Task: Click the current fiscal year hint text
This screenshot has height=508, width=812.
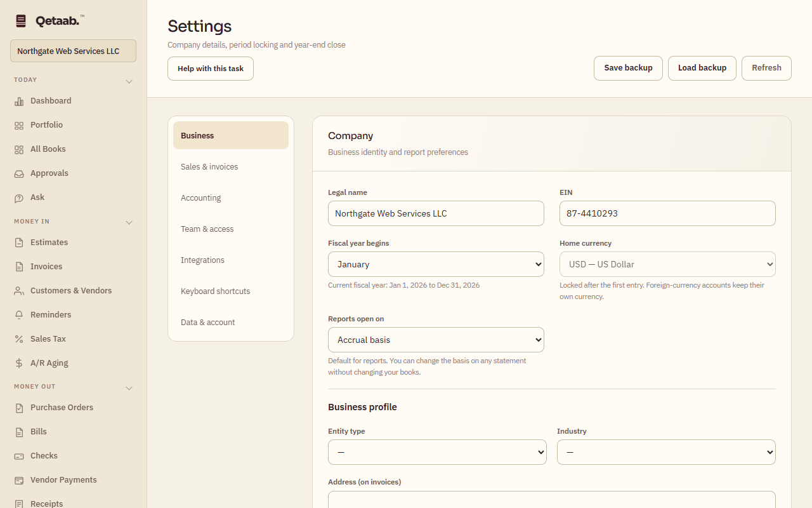Action: pyautogui.click(x=403, y=285)
